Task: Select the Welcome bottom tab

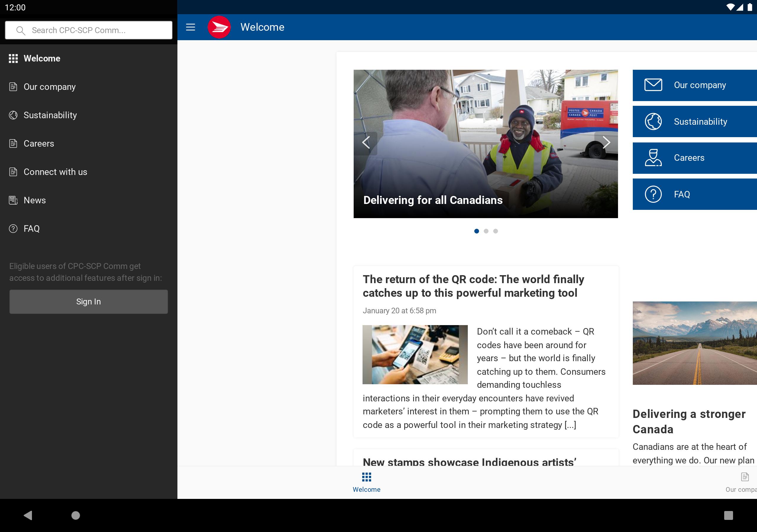Action: (367, 483)
